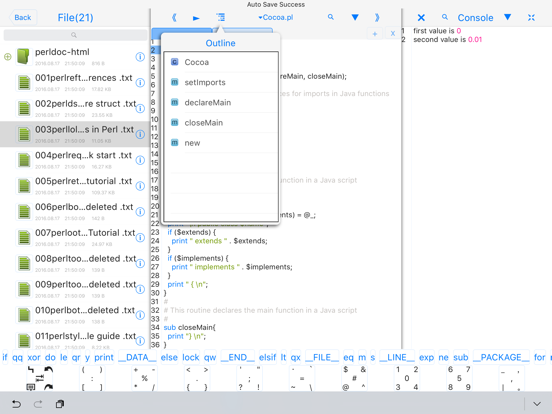Show info for perldoc-html
552x414 pixels.
[x=140, y=57]
